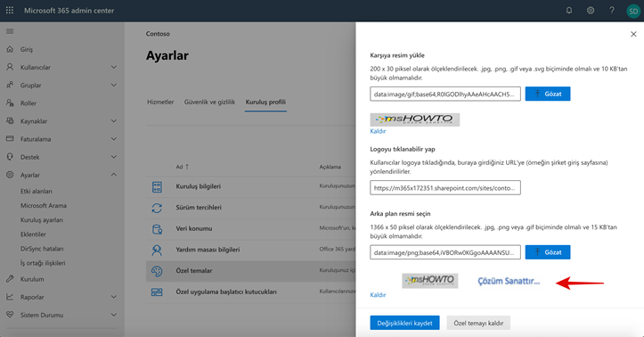Collapse the navigation hamburger menu
Screen dimensions: 644x337
click(x=10, y=31)
